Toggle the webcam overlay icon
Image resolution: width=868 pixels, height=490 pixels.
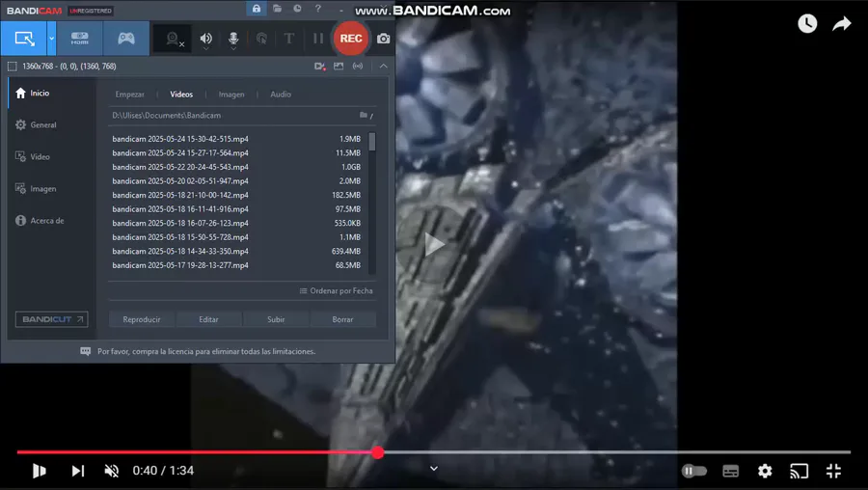(173, 39)
